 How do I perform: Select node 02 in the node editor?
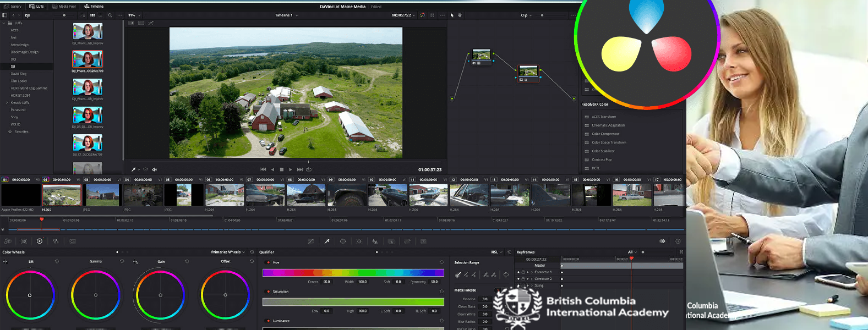click(x=528, y=73)
